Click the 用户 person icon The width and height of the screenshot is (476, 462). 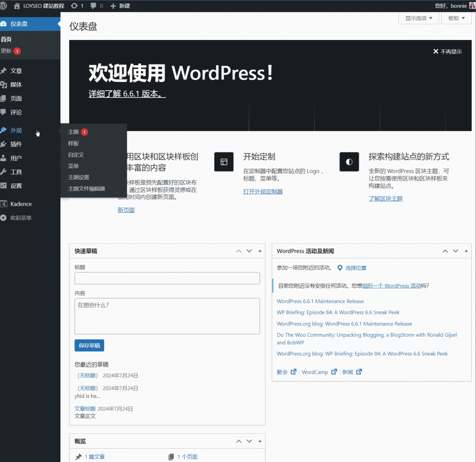[3, 158]
